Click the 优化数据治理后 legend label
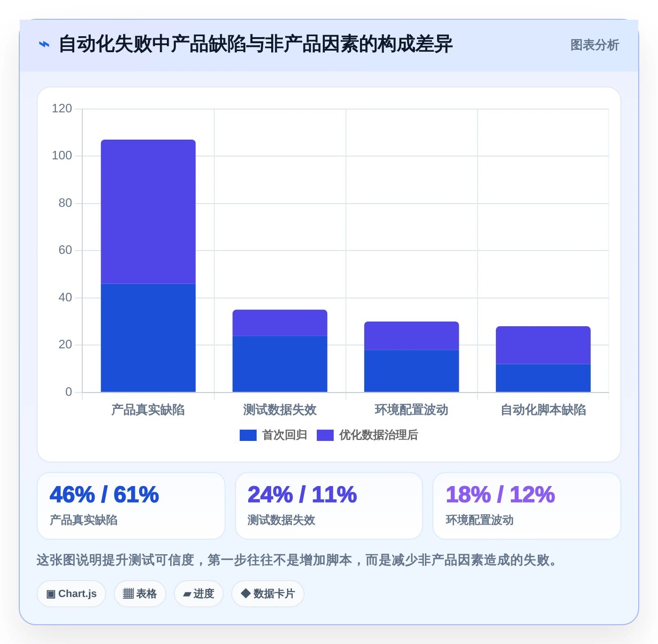Screen dimensions: 658x644 tap(378, 435)
